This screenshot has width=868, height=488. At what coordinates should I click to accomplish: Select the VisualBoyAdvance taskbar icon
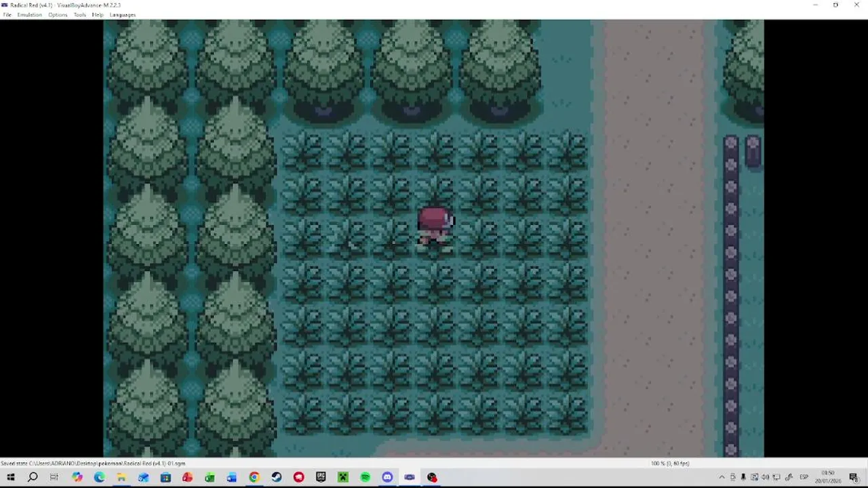(409, 478)
